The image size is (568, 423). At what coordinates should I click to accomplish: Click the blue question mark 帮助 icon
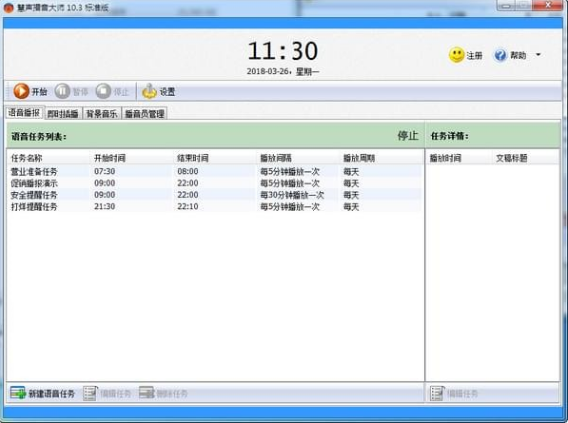[500, 55]
